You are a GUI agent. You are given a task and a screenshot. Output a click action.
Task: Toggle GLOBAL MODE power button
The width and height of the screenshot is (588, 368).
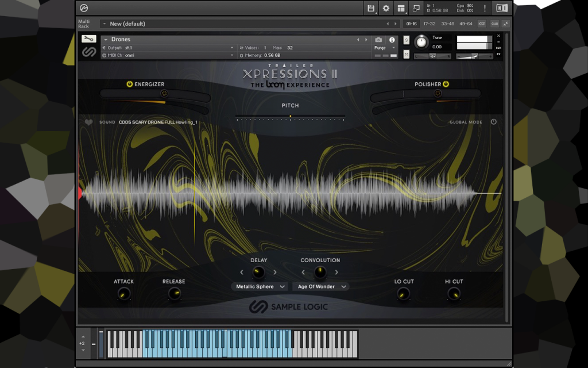pyautogui.click(x=493, y=122)
